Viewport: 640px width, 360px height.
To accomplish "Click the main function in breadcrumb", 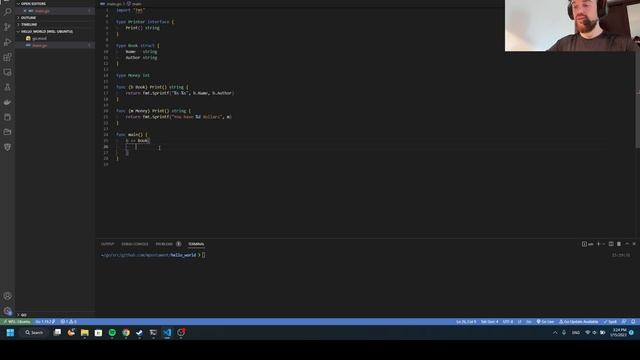I will point(134,4).
